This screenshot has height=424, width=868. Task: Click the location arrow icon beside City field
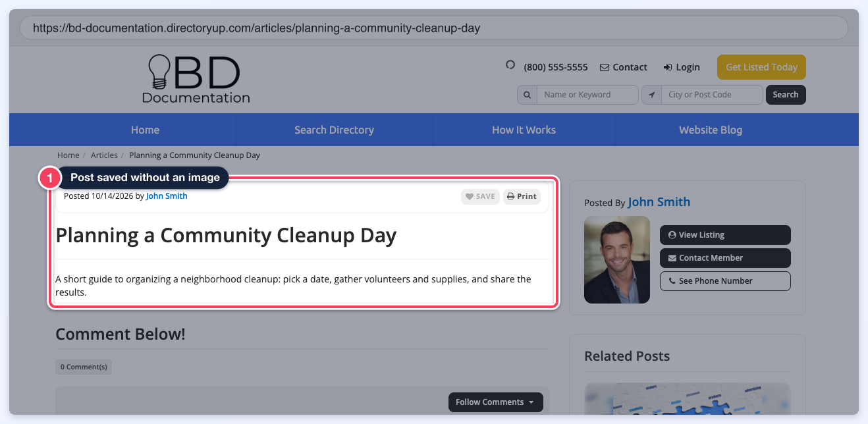651,95
